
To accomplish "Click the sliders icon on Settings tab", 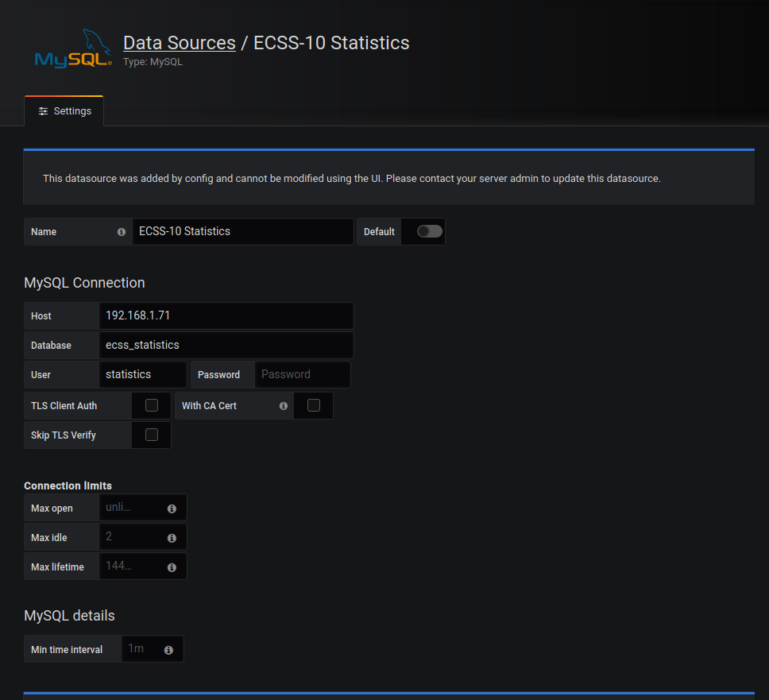I will [43, 111].
